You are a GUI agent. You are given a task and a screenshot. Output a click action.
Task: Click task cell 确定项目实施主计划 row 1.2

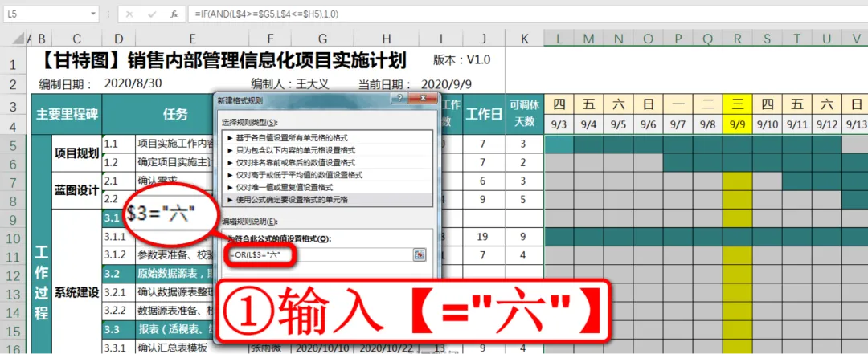177,163
